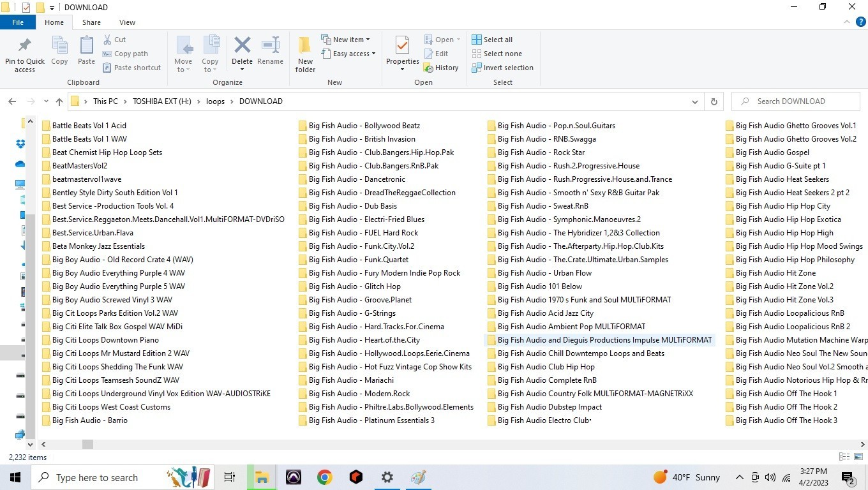Switch to details view layout icon

(844, 457)
